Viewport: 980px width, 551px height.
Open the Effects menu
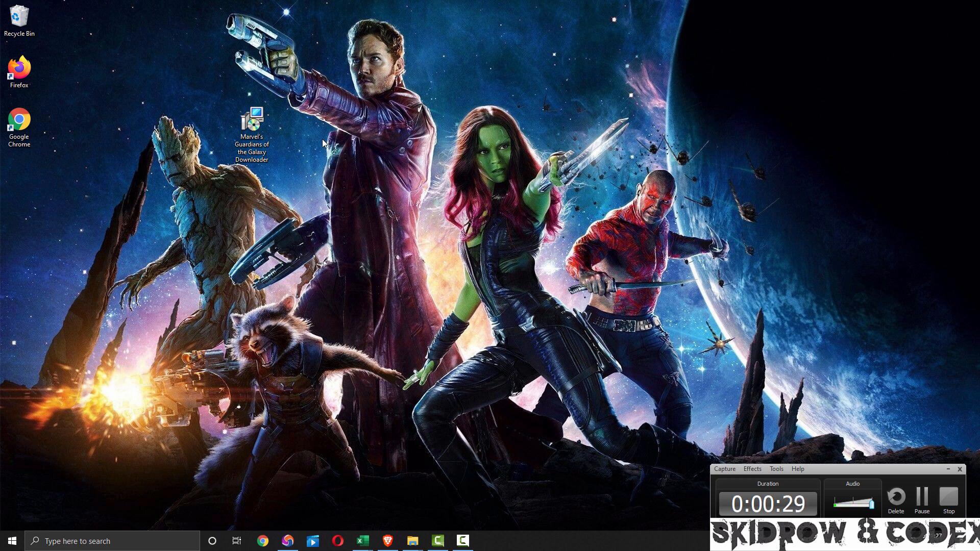click(x=752, y=469)
